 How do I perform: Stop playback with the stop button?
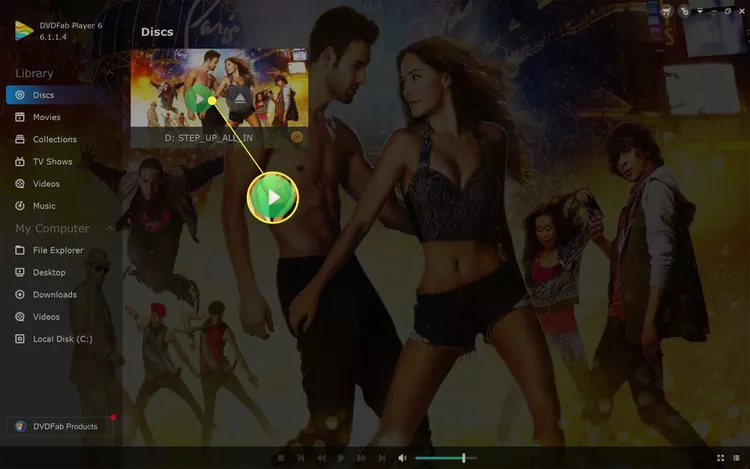tap(281, 458)
